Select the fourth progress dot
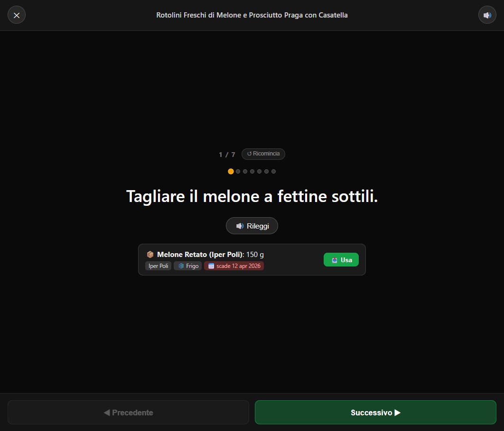Image resolution: width=504 pixels, height=431 pixels. point(252,171)
